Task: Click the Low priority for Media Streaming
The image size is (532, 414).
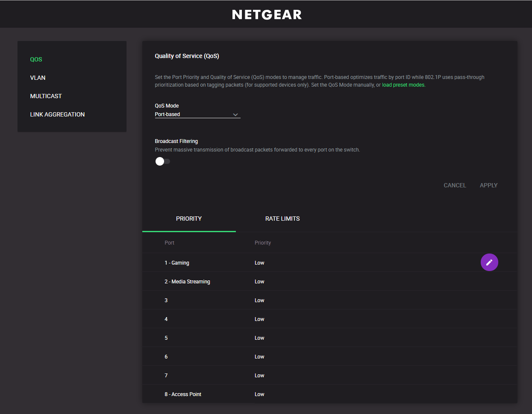Action: pyautogui.click(x=259, y=282)
